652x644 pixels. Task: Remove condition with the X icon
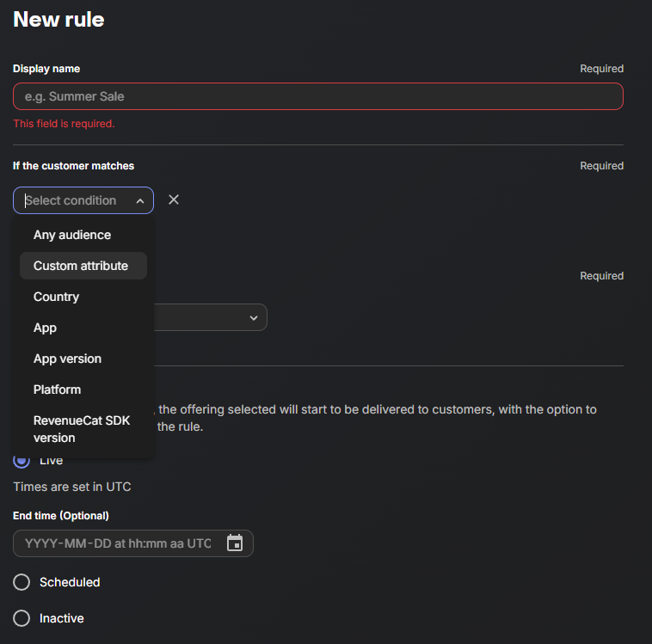(174, 200)
